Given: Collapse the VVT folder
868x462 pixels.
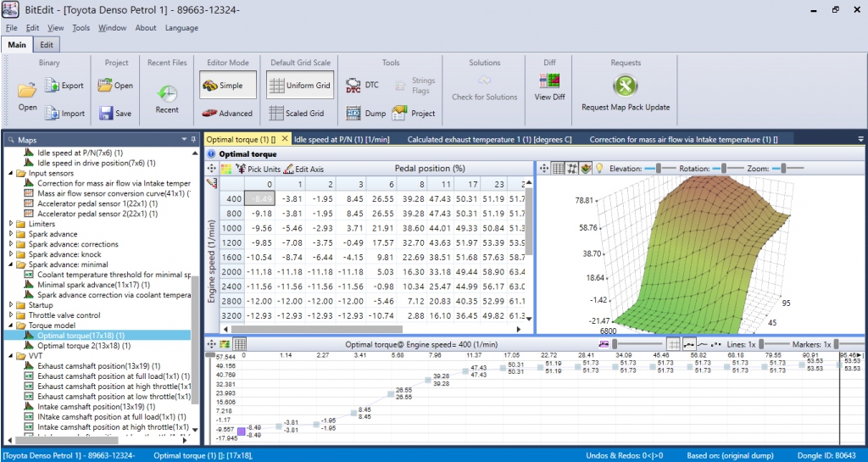Looking at the screenshot, I should pos(12,356).
